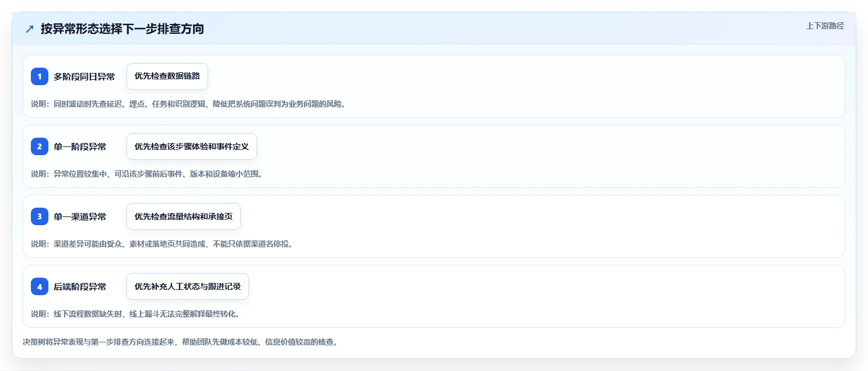Click the footer note starting 决策树将异常表现
This screenshot has height=371, width=868.
tap(180, 342)
